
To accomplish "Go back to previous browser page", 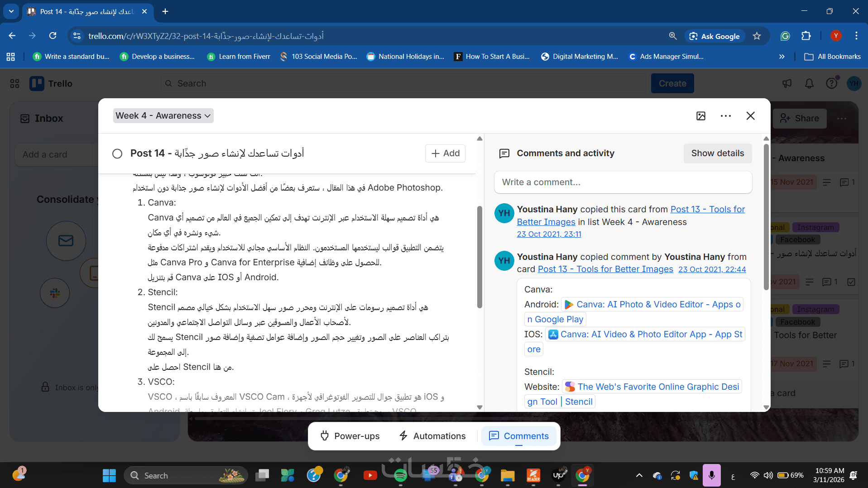I will pos(12,36).
